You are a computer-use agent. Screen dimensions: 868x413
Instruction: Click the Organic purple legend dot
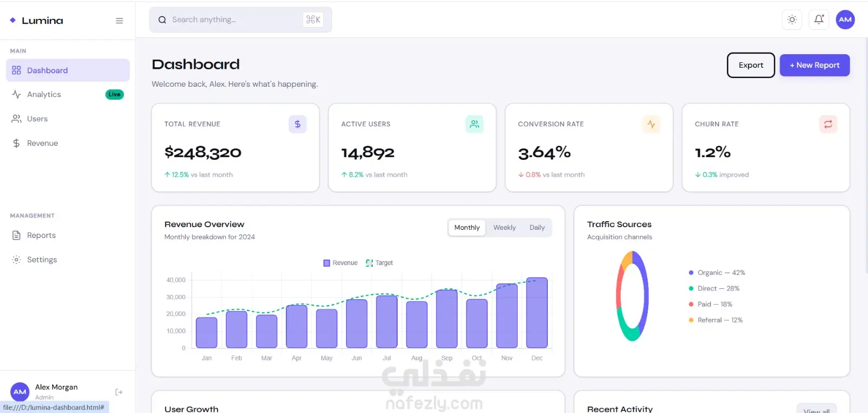691,273
